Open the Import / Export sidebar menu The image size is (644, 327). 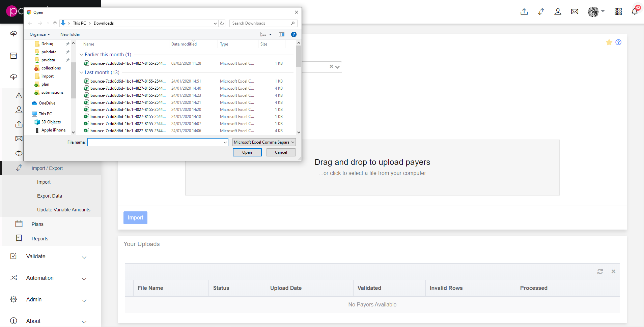pos(51,168)
